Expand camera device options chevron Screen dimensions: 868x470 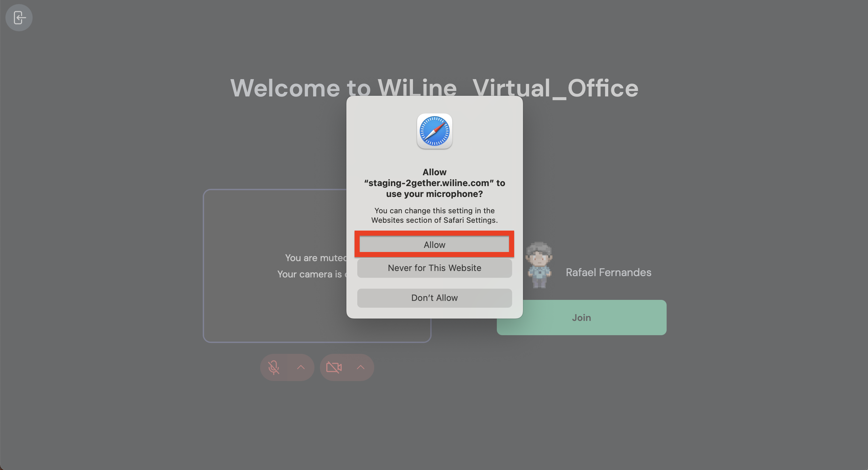click(361, 367)
